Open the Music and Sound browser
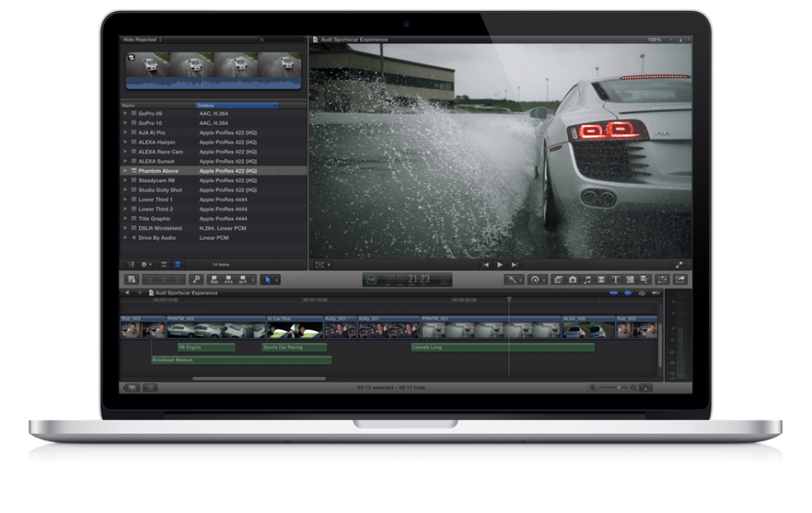812x513 pixels. [x=587, y=279]
